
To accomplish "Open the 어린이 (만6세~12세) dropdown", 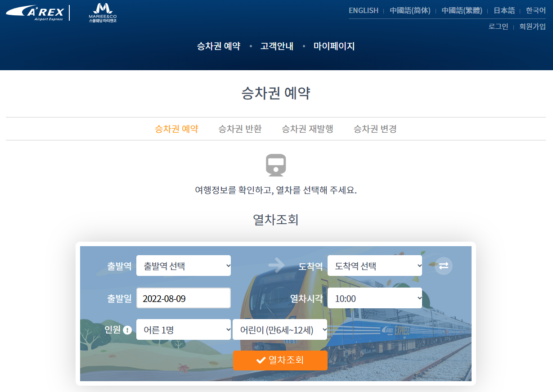I will coord(280,329).
